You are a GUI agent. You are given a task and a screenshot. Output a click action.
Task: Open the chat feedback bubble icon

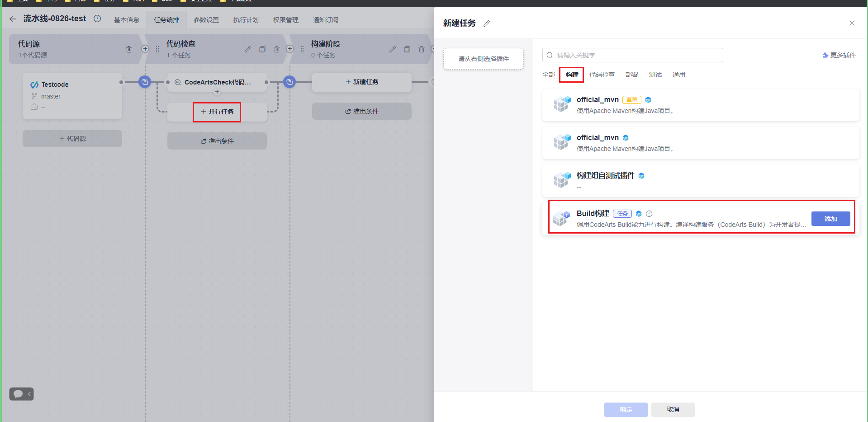click(x=18, y=394)
